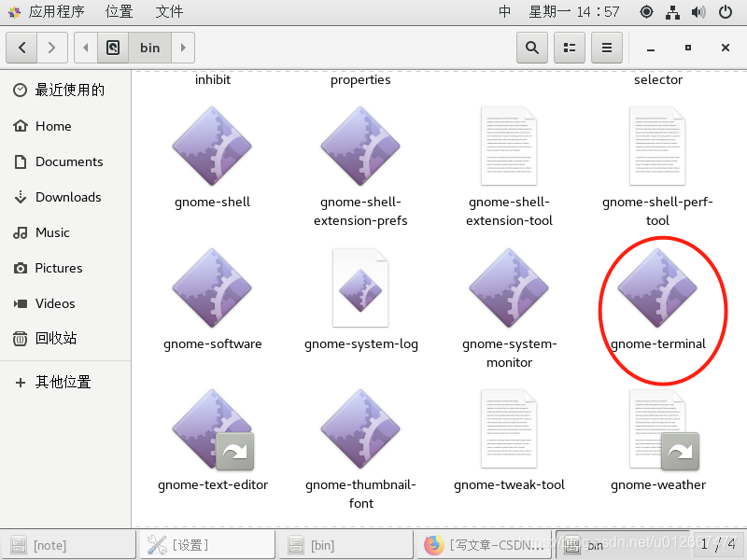The width and height of the screenshot is (747, 560).
Task: Open the 文件 menu
Action: point(169,11)
